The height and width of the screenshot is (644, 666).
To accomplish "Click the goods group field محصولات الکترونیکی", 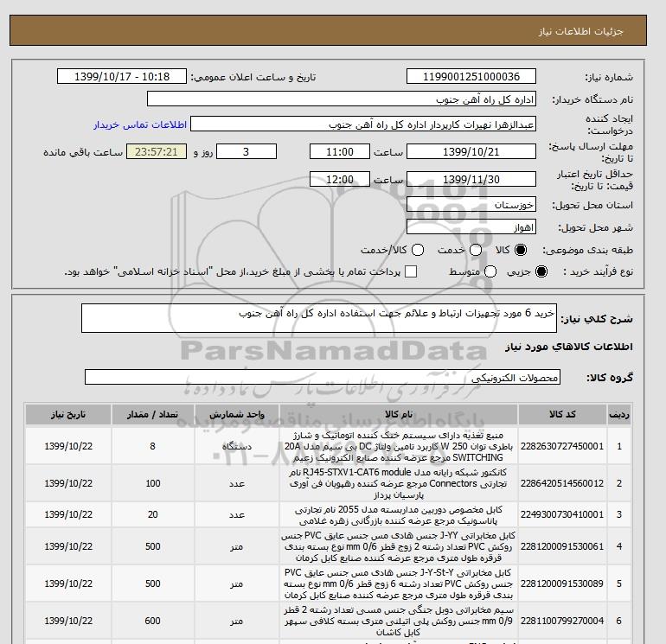I will tap(323, 377).
